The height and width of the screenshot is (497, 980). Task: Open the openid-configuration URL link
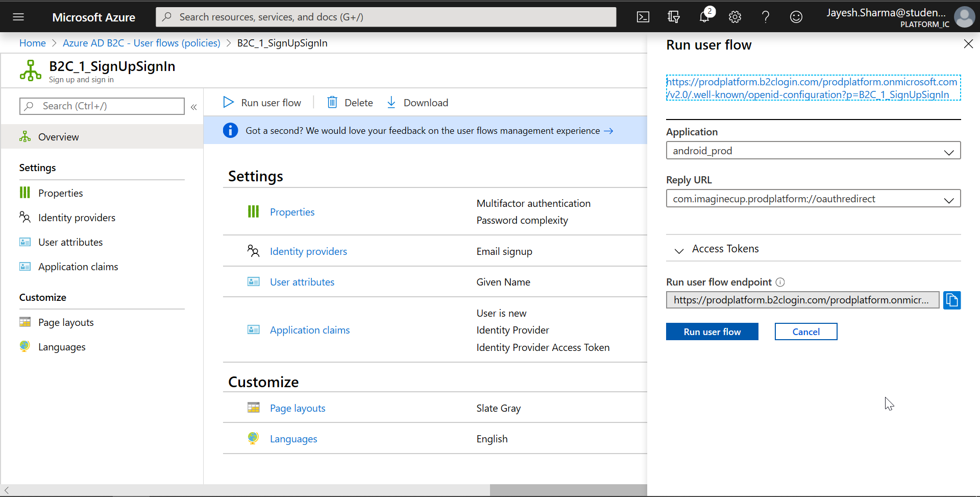(x=812, y=88)
